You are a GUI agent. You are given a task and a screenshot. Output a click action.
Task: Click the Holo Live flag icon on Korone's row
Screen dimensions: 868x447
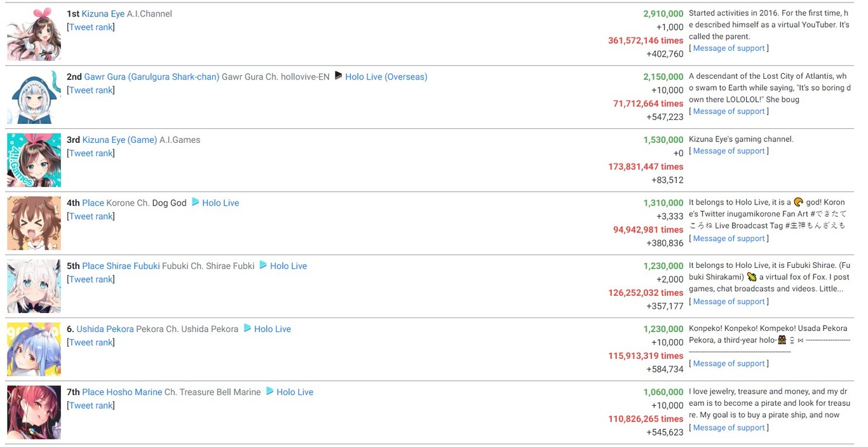(x=196, y=203)
